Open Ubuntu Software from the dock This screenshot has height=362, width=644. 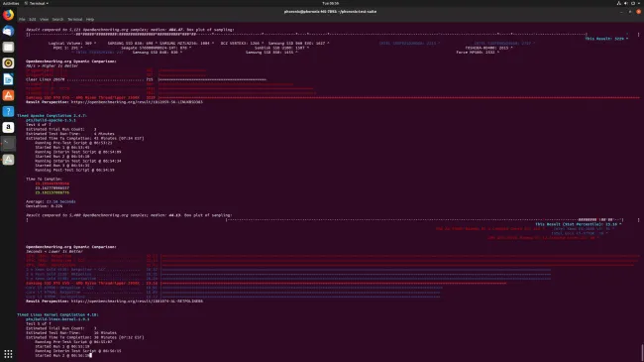coord(8,95)
